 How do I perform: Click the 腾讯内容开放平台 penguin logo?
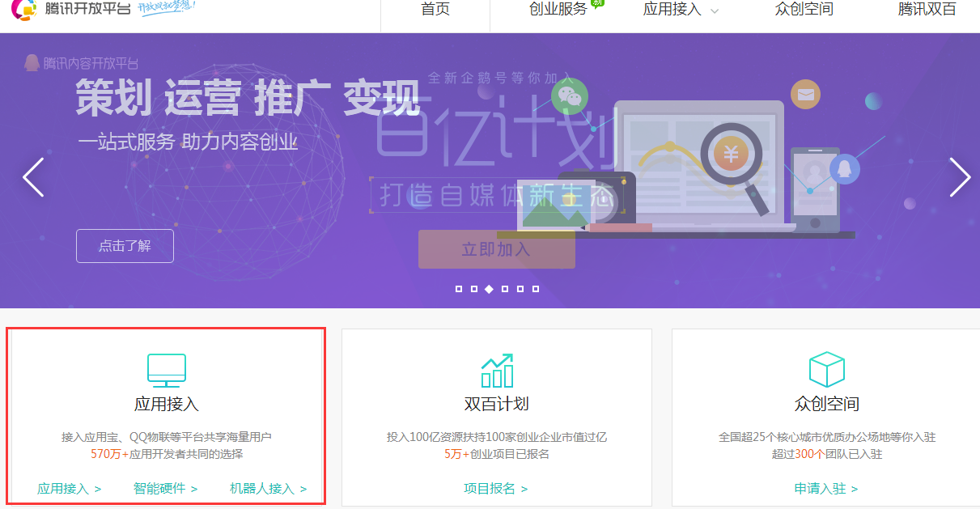82,63
